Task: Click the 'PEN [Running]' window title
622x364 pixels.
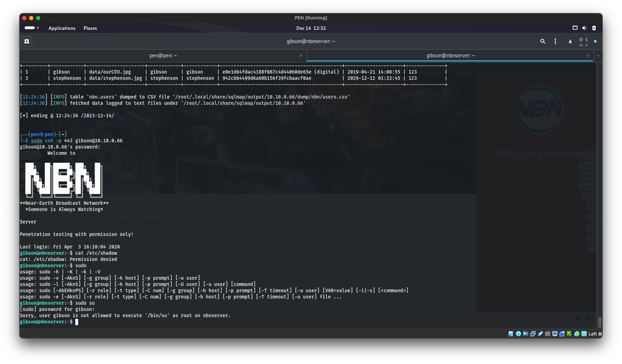Action: [311, 18]
